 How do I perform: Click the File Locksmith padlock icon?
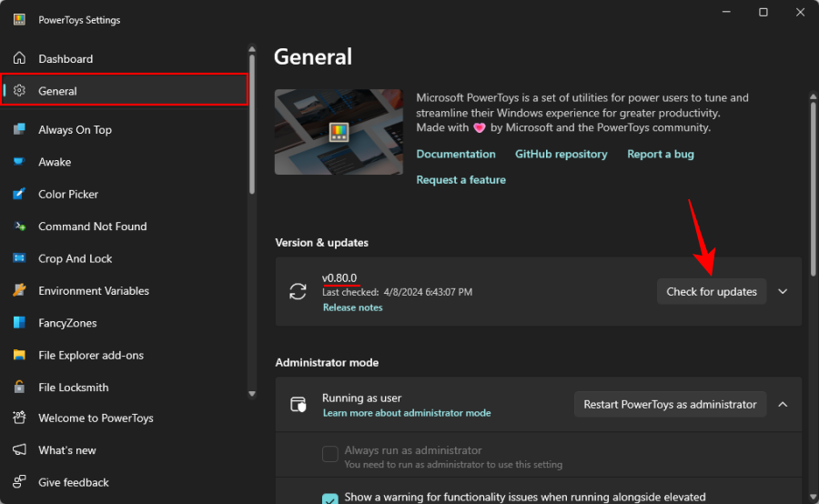click(19, 387)
